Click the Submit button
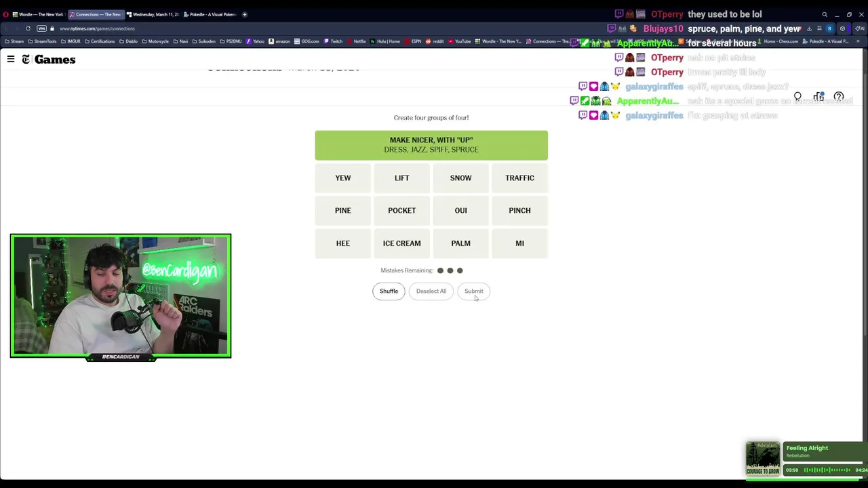868x488 pixels. 473,291
